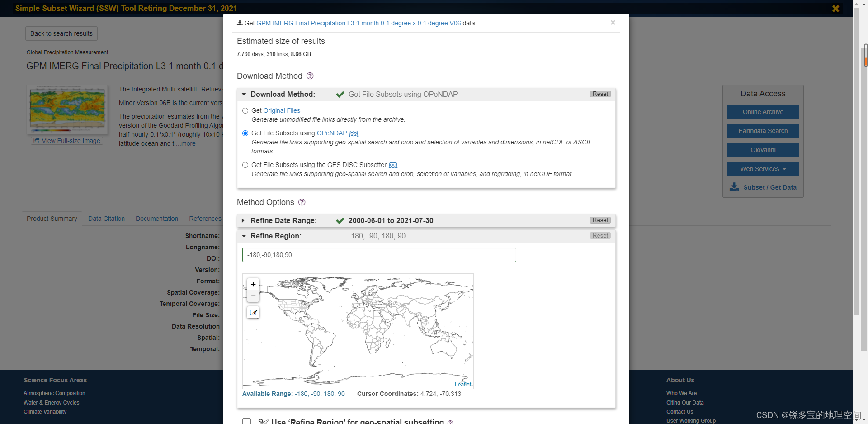The height and width of the screenshot is (424, 868).
Task: Select GES DISC Subsetter radio option
Action: point(245,165)
